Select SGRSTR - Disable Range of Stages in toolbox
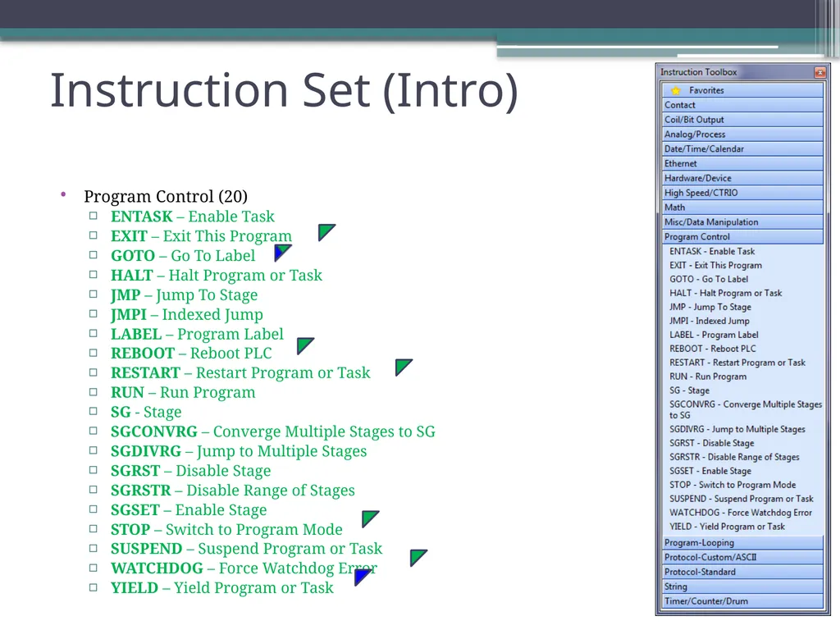Screen dimensions: 840x630 click(734, 457)
